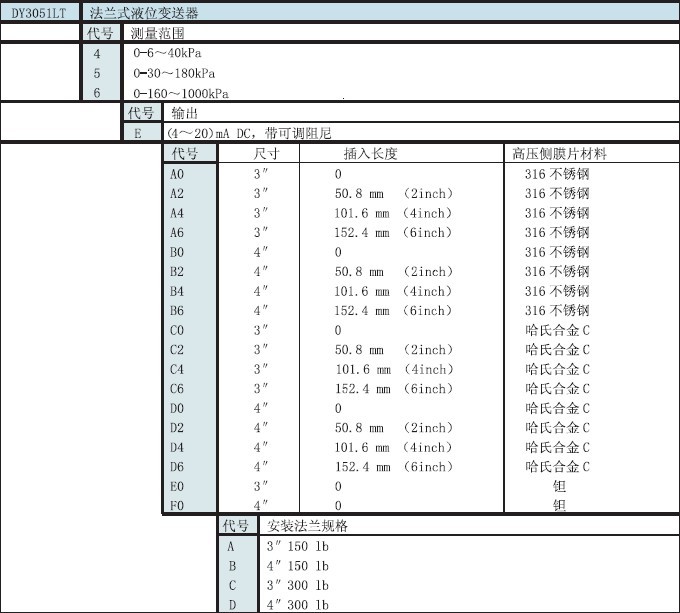Select the 3″ 150 lb flange spec
Screen dimensions: 680x613
297,546
